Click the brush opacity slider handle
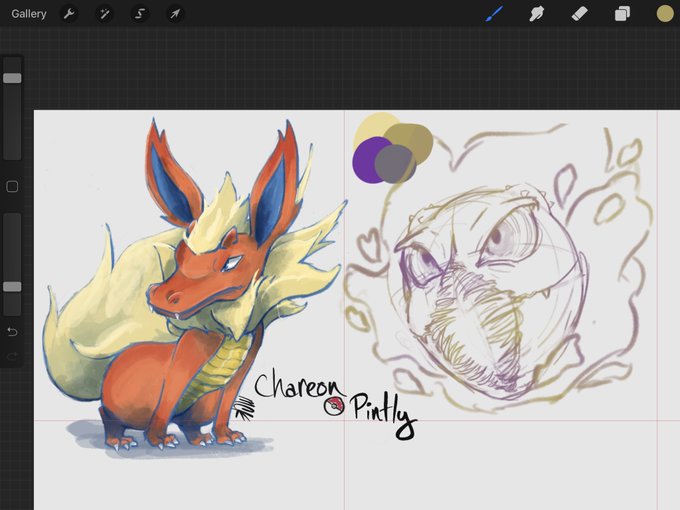The image size is (680, 510). coord(12,287)
